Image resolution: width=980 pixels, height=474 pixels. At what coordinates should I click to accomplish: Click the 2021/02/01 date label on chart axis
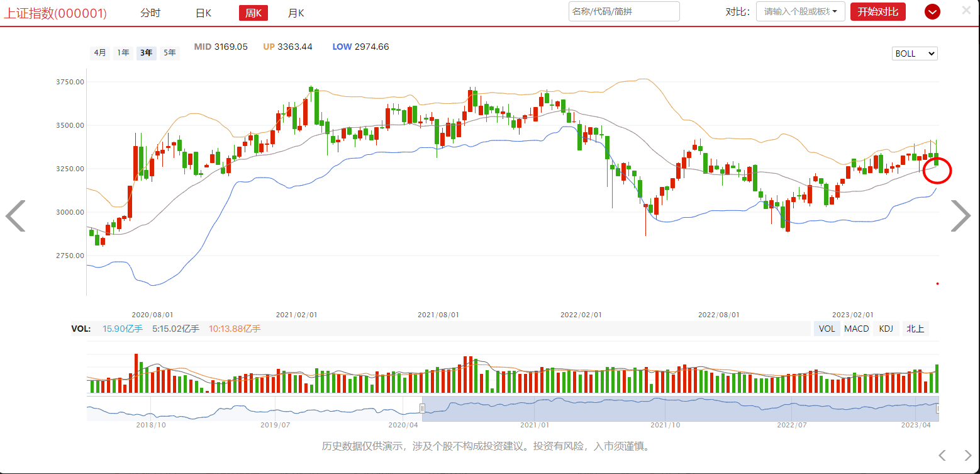pyautogui.click(x=297, y=314)
